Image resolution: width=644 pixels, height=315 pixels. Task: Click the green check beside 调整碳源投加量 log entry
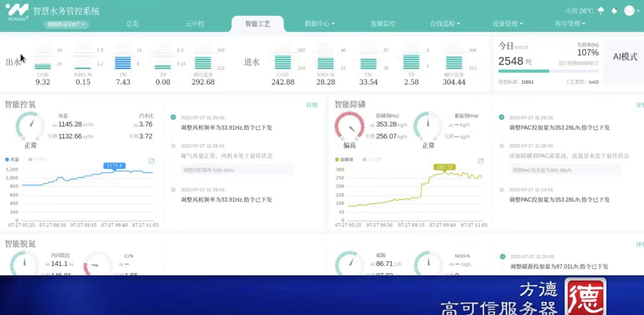click(x=502, y=257)
